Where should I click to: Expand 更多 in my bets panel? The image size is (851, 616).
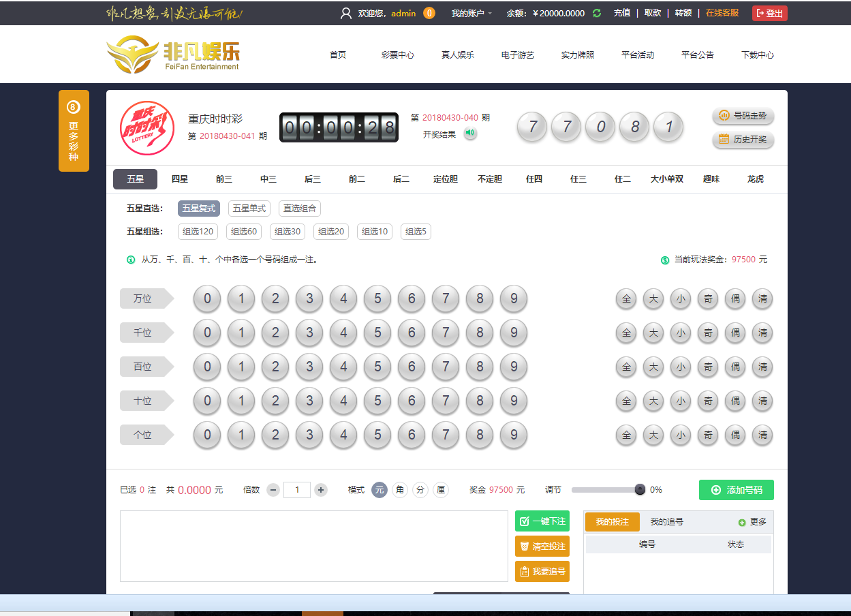click(752, 522)
